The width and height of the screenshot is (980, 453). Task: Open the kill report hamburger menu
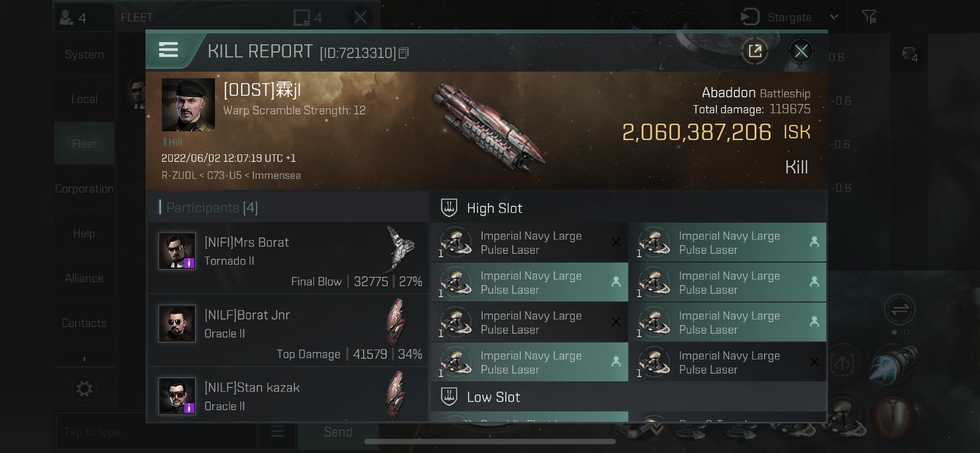coord(168,50)
